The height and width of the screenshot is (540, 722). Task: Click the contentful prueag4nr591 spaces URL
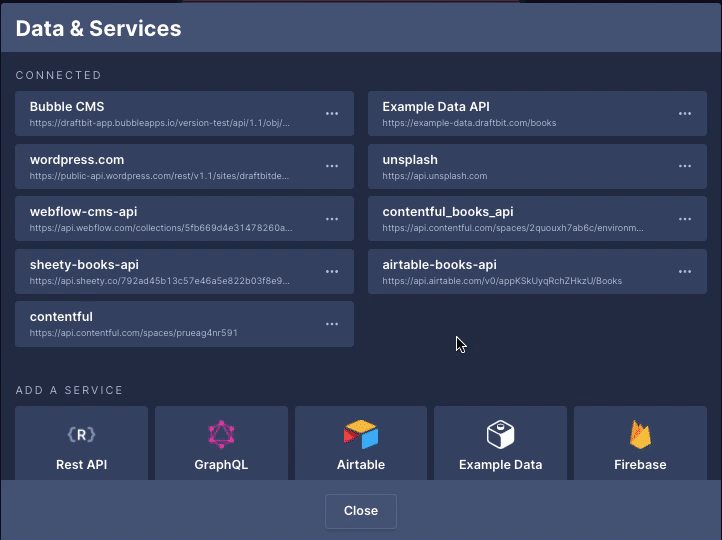coord(134,333)
